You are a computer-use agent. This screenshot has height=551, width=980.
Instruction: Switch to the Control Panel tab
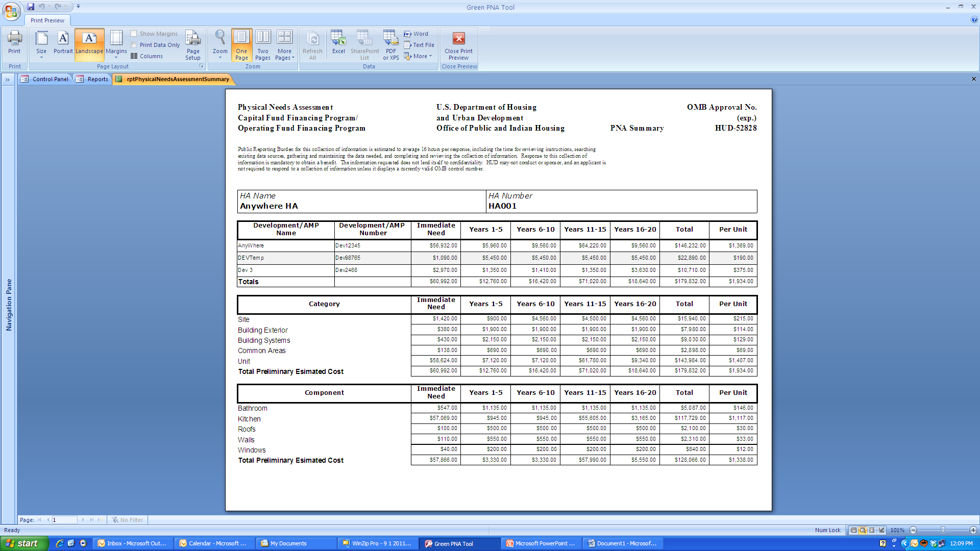(x=45, y=79)
